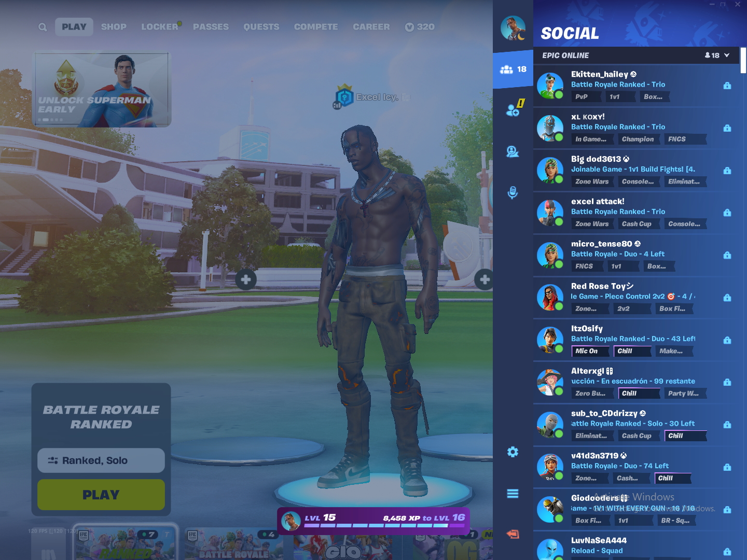Click the join icon for micro_tense80
The height and width of the screenshot is (560, 747).
pos(727,255)
